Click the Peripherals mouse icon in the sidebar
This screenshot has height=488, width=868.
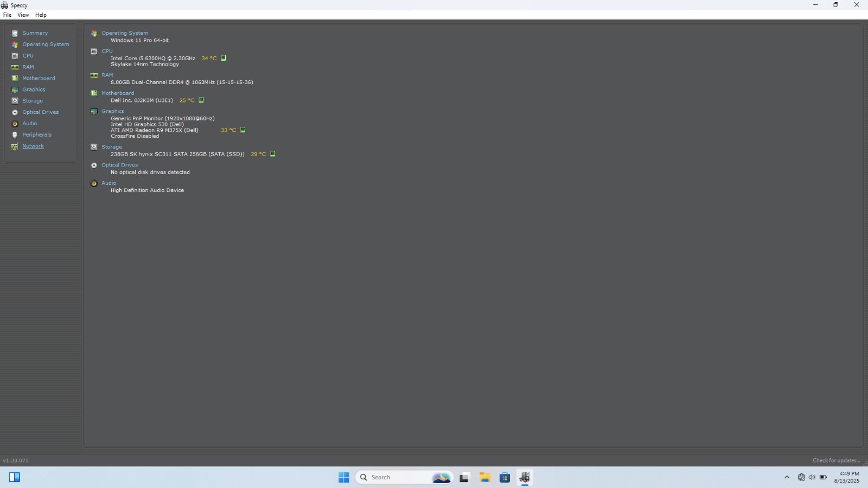(15, 134)
